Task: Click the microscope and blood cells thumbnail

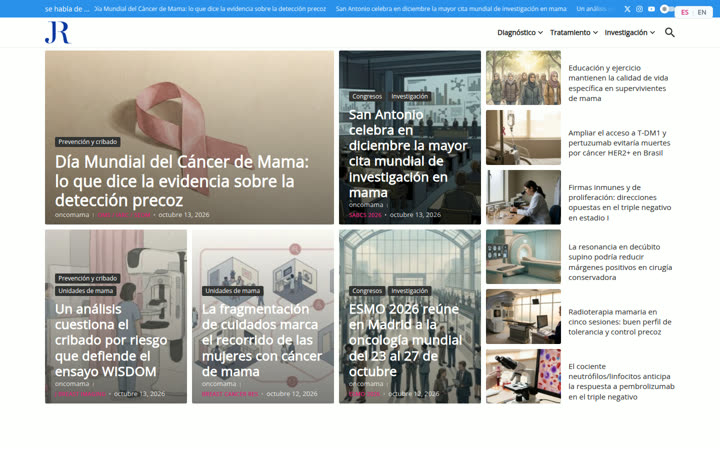Action: coord(523,376)
